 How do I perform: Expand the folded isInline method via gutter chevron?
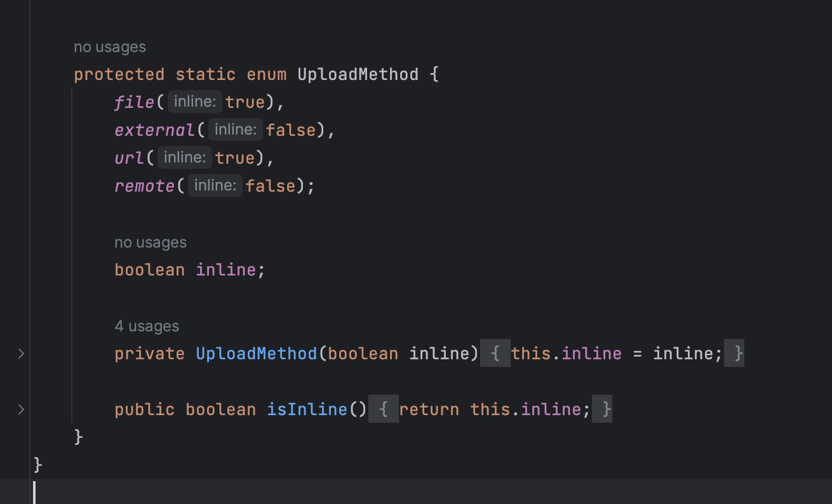point(21,409)
